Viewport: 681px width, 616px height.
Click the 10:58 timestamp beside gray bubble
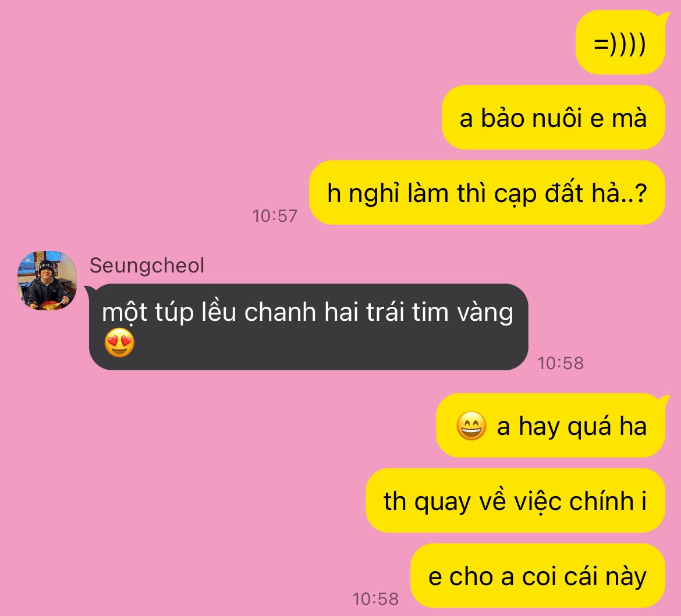[561, 363]
